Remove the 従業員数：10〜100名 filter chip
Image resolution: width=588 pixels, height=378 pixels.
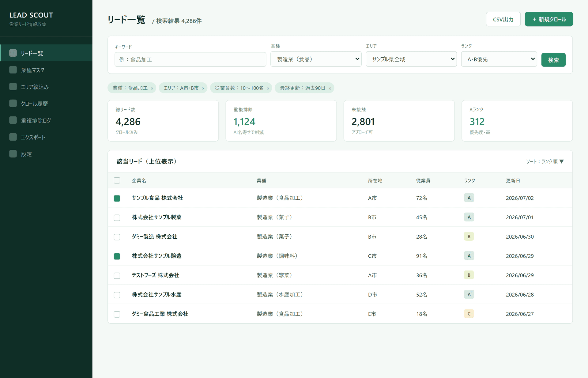click(268, 88)
